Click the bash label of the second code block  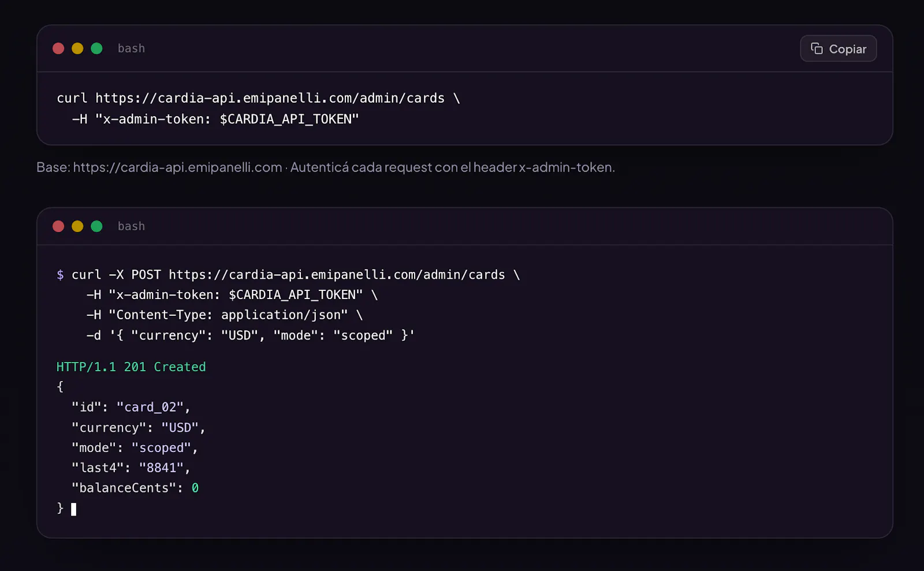click(x=131, y=226)
